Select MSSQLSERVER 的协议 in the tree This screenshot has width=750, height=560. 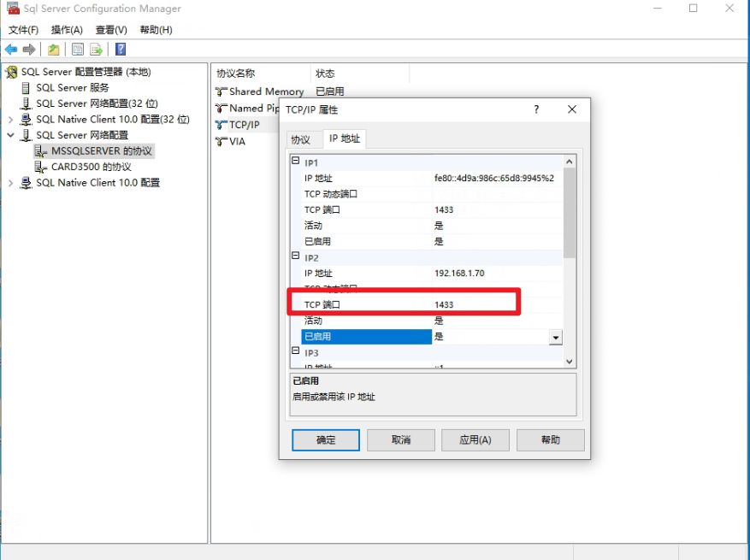point(102,151)
